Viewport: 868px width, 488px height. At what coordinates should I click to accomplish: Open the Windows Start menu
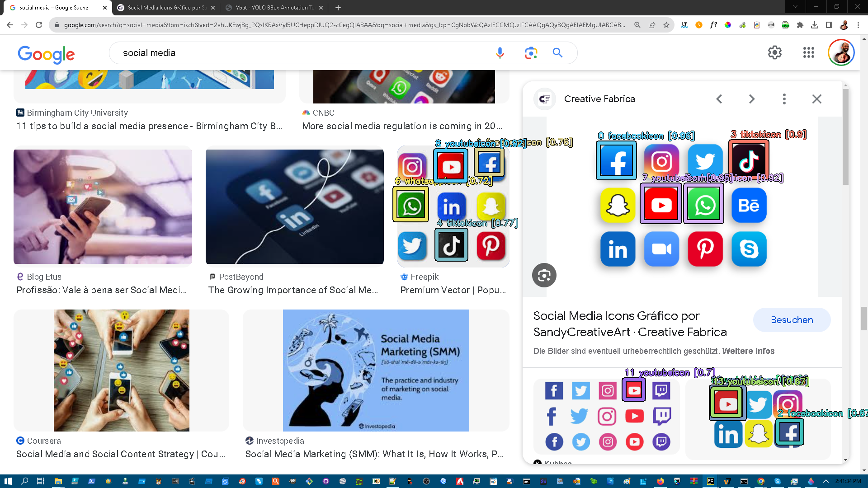coord(8,481)
